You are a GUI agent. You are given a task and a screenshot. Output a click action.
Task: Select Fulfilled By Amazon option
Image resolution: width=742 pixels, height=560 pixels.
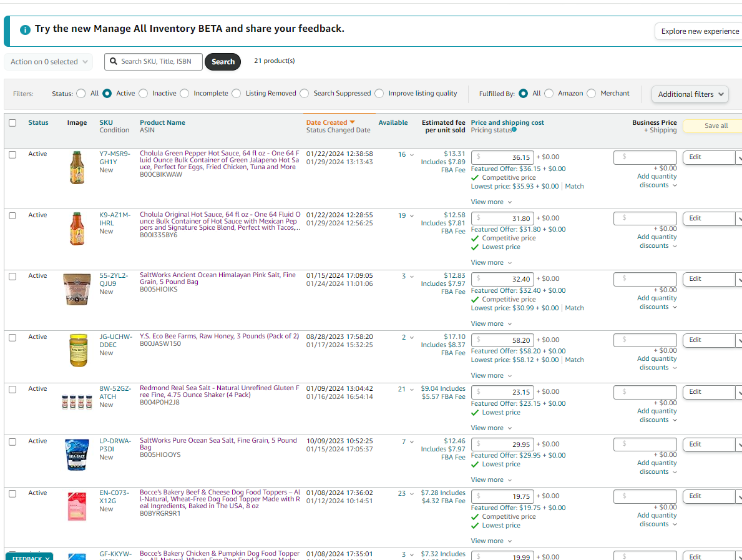click(x=549, y=93)
